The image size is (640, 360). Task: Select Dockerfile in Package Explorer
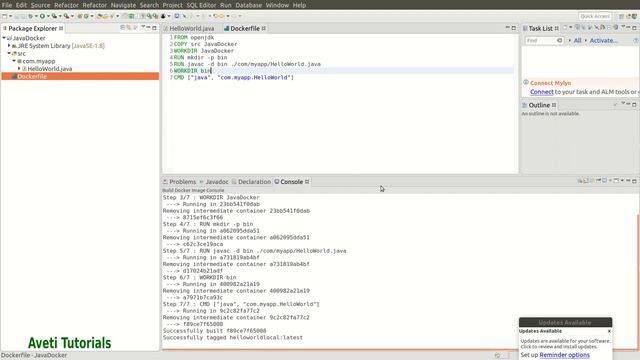coord(80,76)
